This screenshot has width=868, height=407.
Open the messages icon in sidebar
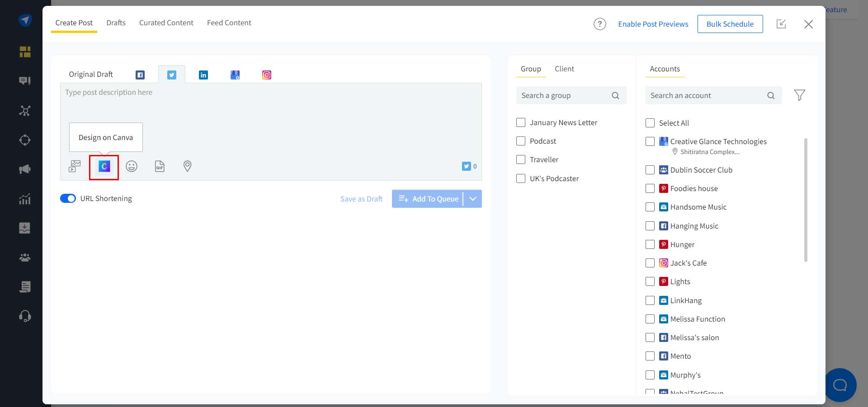coord(25,81)
